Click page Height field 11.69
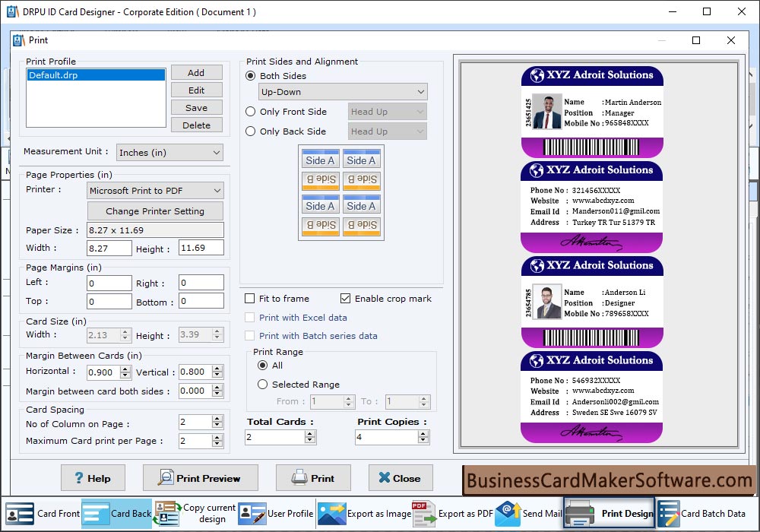The height and width of the screenshot is (532, 760). [x=201, y=248]
